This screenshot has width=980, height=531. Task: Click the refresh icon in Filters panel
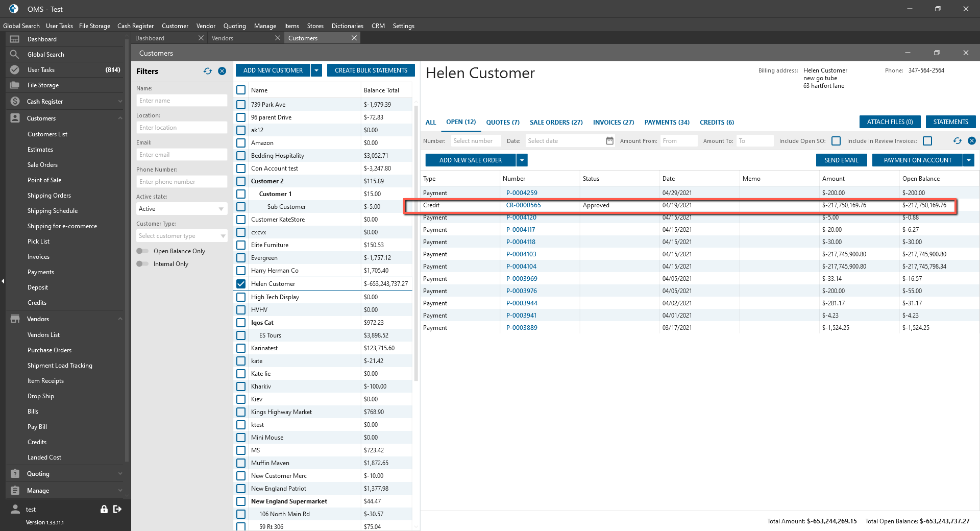coord(207,71)
